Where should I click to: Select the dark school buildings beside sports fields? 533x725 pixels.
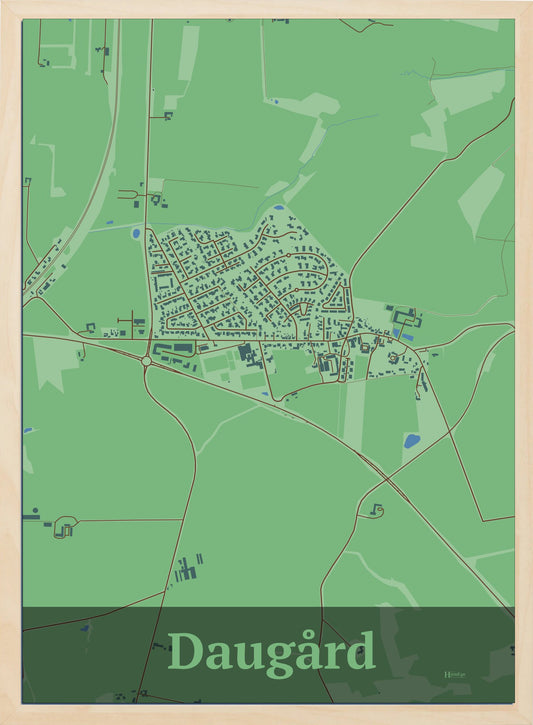[248, 355]
